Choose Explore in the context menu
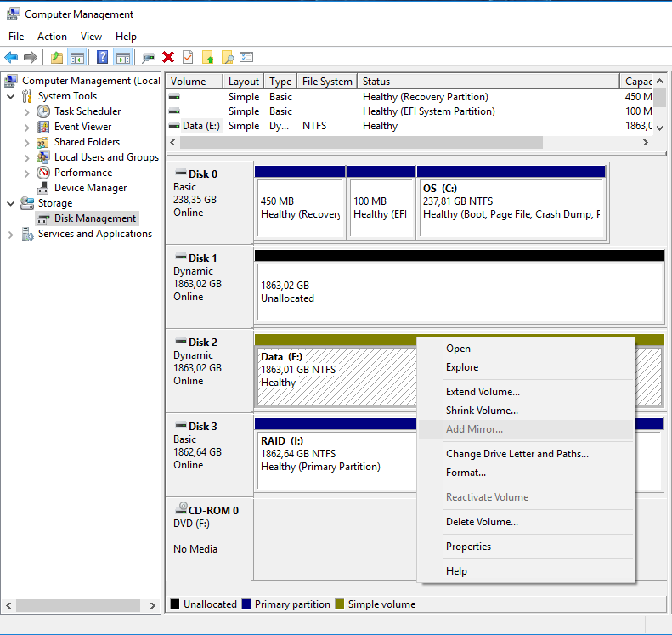The image size is (672, 635). coord(526,367)
